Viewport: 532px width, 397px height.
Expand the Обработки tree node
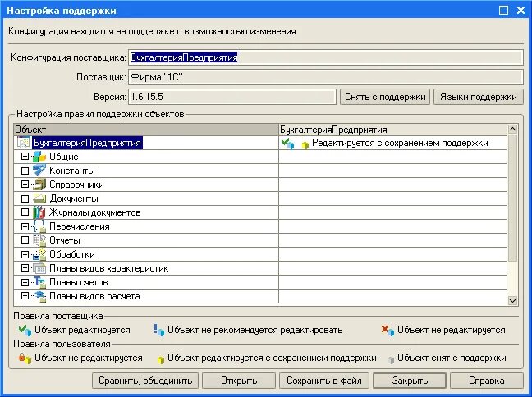coord(25,254)
